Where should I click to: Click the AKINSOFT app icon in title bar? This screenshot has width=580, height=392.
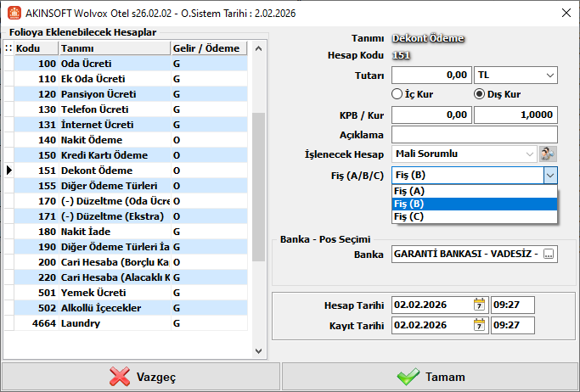coord(13,13)
